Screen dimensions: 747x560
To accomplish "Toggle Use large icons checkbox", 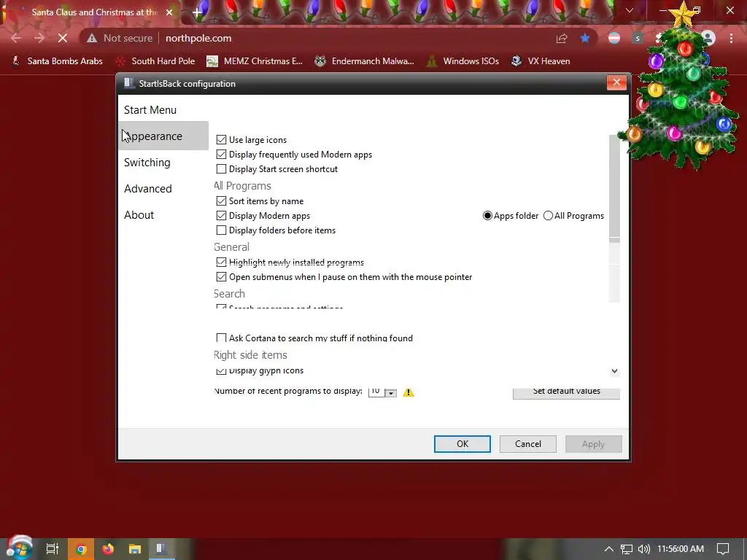I will 221,139.
